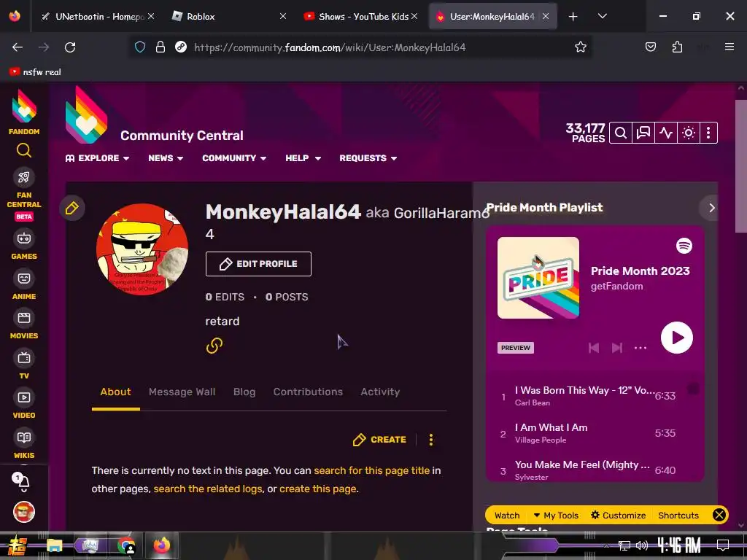
Task: Open the Games controller icon
Action: 24,238
